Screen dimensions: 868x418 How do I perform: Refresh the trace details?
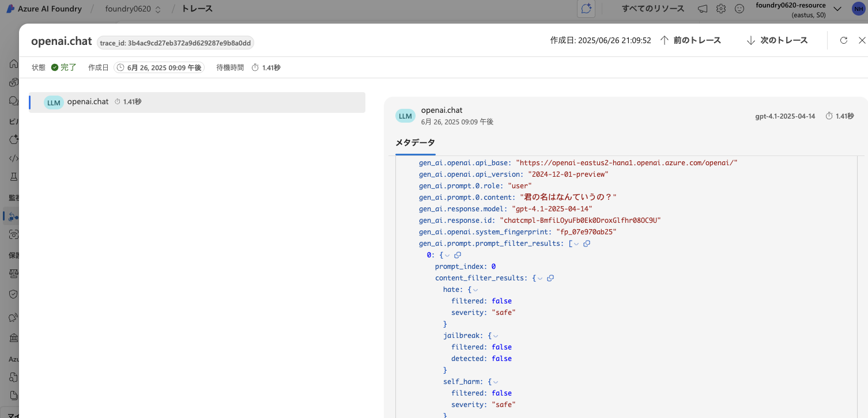click(x=844, y=40)
